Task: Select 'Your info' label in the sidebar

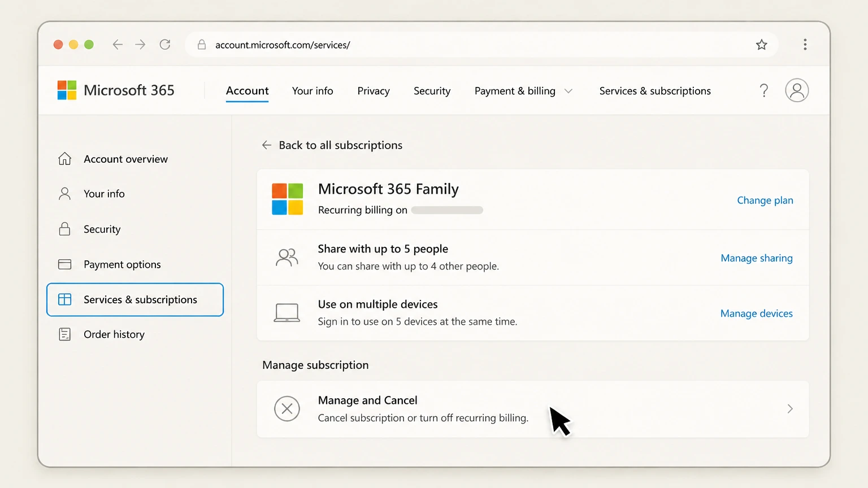Action: pos(104,194)
